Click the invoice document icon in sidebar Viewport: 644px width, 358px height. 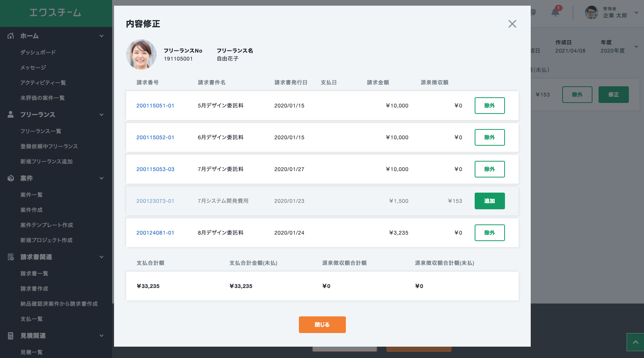[11, 257]
